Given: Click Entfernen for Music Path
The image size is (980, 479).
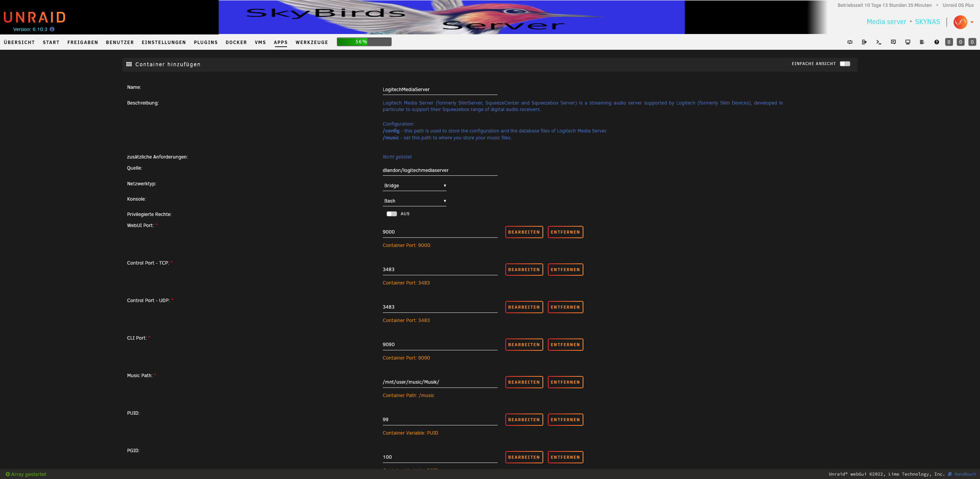Looking at the screenshot, I should (x=565, y=382).
